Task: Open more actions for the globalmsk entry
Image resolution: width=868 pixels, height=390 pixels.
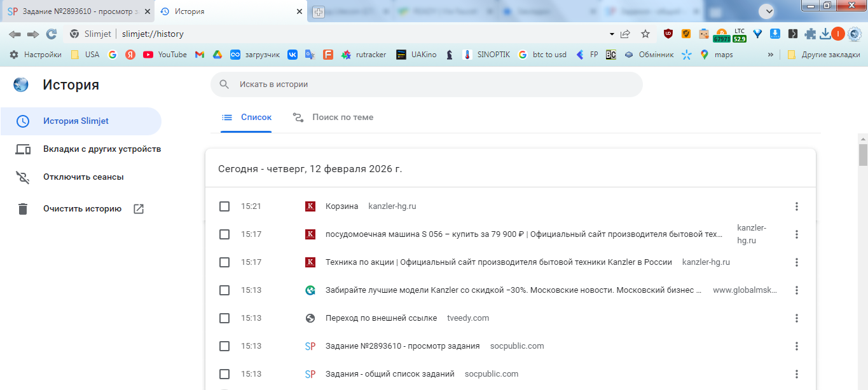Action: point(796,290)
